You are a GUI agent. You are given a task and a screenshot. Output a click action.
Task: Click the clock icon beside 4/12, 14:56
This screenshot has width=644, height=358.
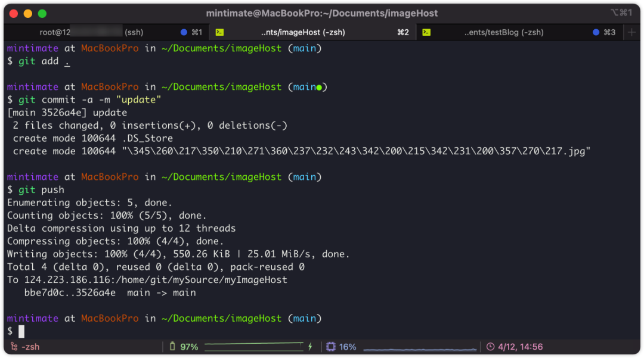pos(490,346)
